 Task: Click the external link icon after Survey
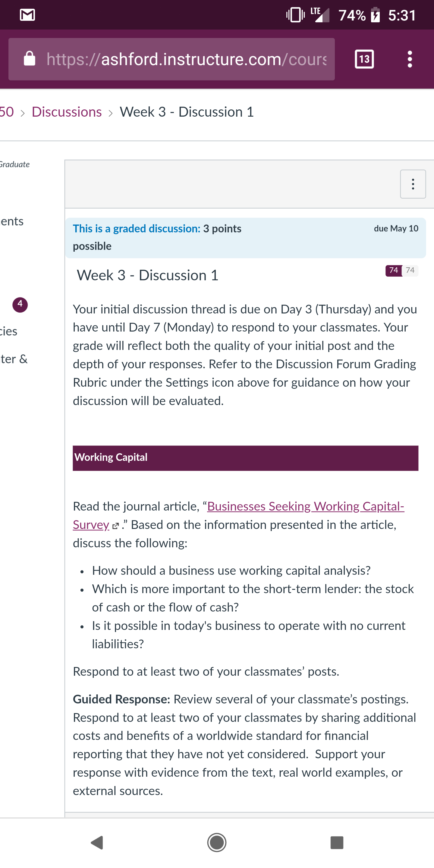pos(115,526)
